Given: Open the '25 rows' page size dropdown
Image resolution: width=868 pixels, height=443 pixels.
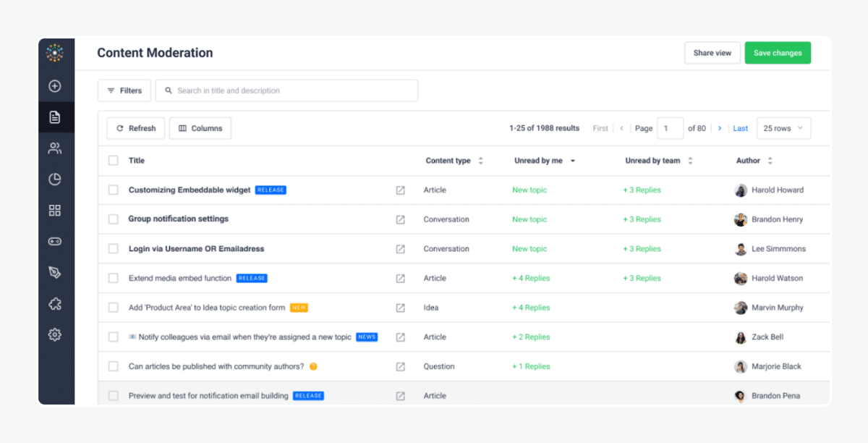Looking at the screenshot, I should (783, 127).
